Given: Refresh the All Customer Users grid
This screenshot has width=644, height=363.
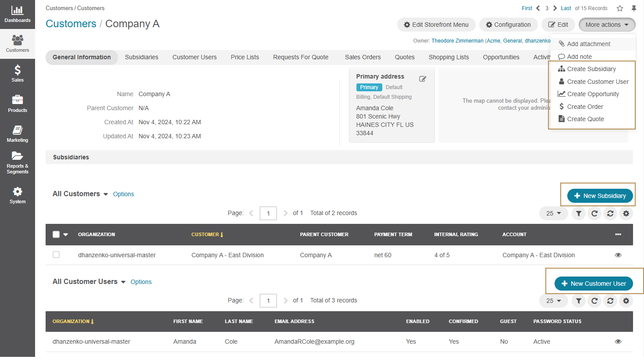Looking at the screenshot, I should tap(594, 301).
